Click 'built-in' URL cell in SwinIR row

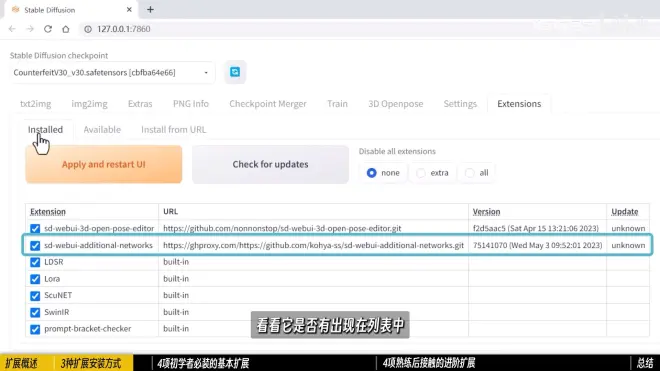coord(176,312)
